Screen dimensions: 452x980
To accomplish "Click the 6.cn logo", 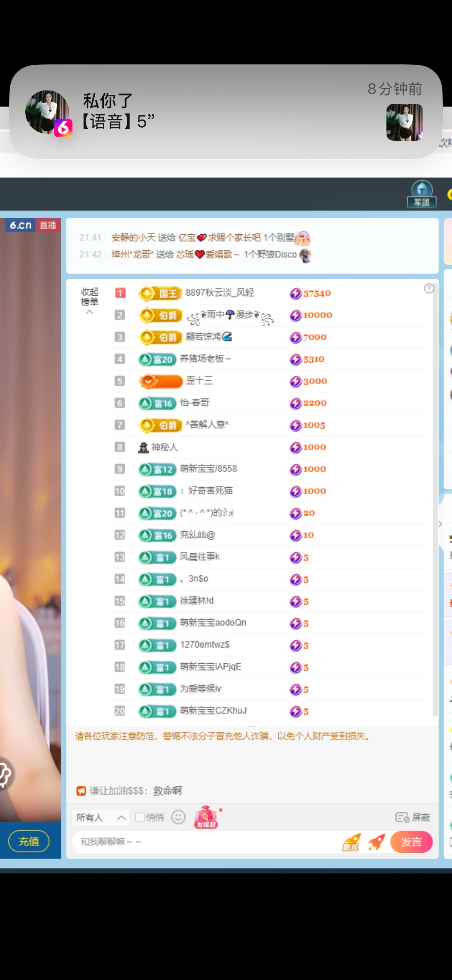I will pos(21,225).
